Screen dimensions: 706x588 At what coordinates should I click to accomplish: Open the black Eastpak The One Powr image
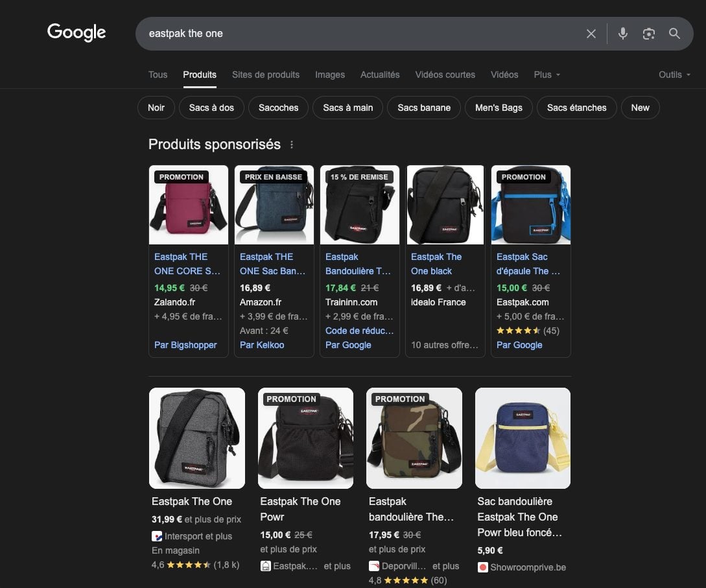click(x=306, y=438)
